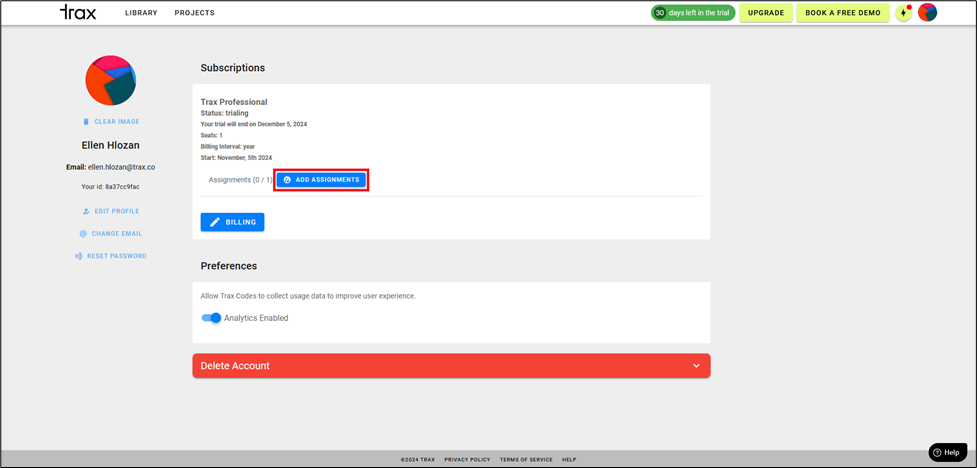Click the Seats: 1 text

pyautogui.click(x=212, y=135)
